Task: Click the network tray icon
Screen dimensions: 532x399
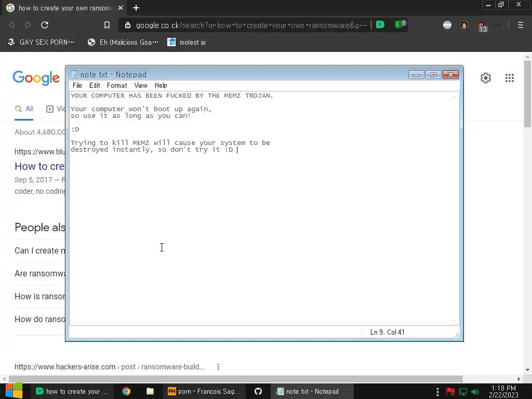Action: [463, 392]
